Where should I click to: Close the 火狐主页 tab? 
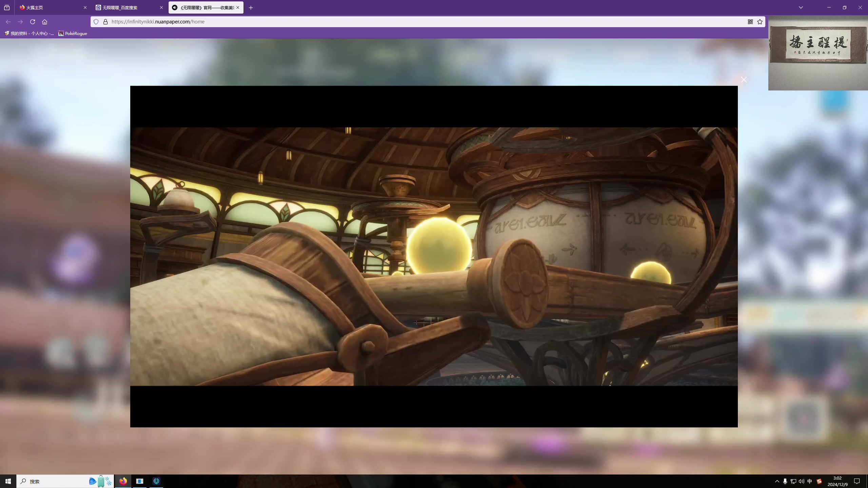85,7
